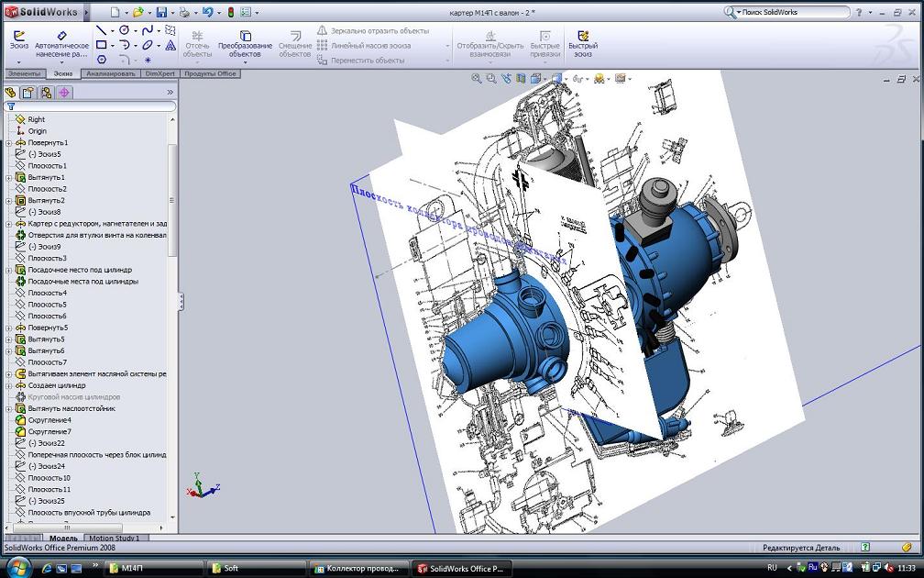Select Origin in the feature tree
924x578 pixels.
click(x=37, y=131)
